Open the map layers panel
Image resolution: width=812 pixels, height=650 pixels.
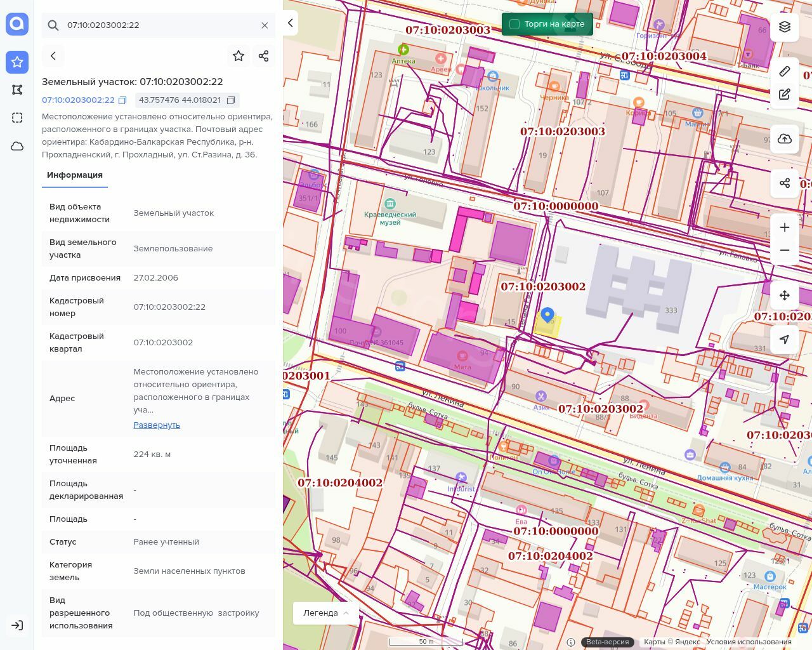pyautogui.click(x=785, y=27)
